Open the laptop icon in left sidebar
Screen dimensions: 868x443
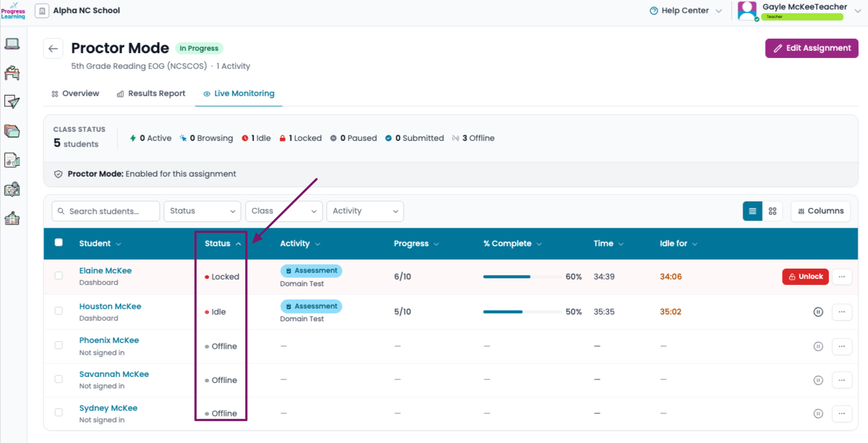(12, 44)
